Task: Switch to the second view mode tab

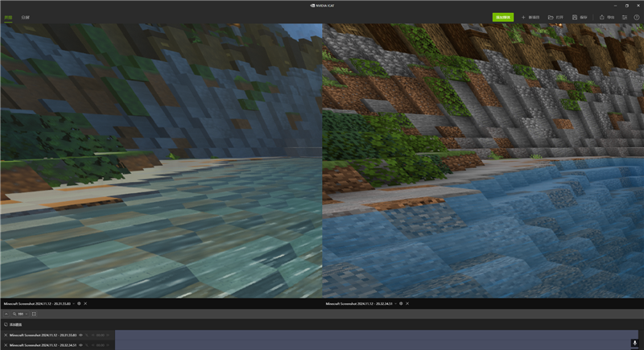Action: coord(26,17)
